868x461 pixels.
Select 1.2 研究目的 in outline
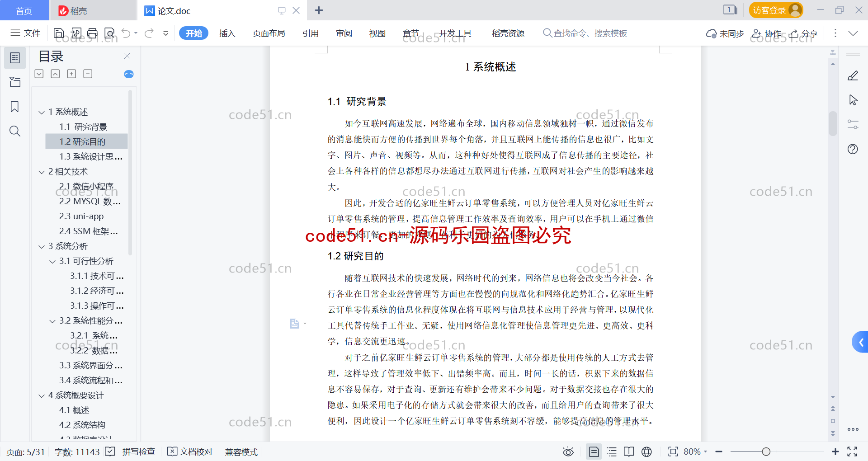click(x=86, y=141)
